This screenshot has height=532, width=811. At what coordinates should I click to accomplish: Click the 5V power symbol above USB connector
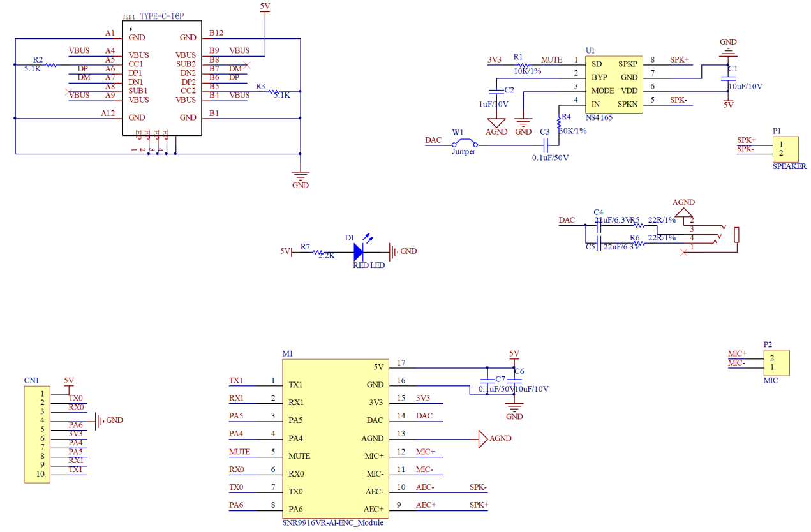click(265, 8)
